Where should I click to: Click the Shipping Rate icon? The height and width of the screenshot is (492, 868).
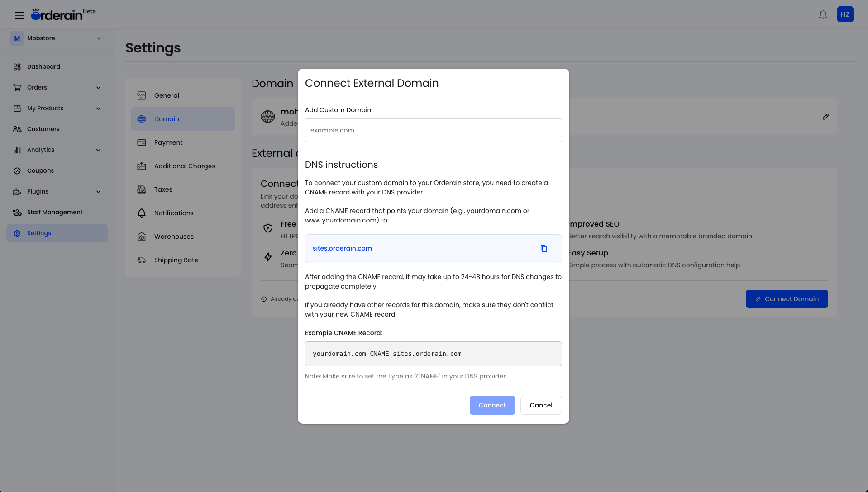coord(142,260)
